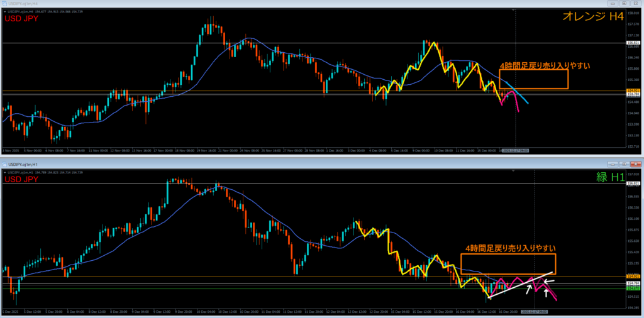Screen dimensions: 644x318
Task: Click the H4 chart window title bar icon
Action: [4, 4]
